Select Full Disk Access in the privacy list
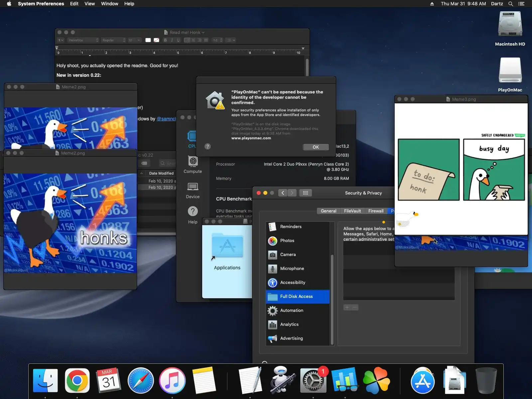532x399 pixels. coord(298,296)
